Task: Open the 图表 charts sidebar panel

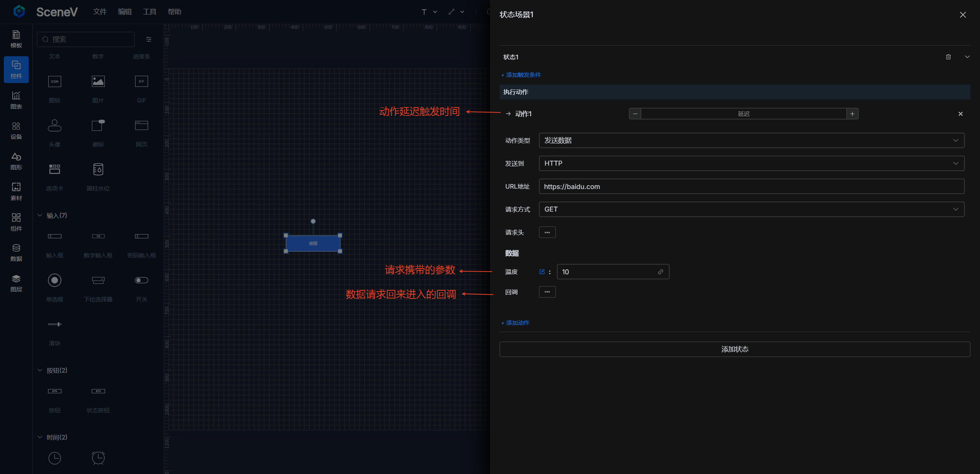Action: (16, 100)
